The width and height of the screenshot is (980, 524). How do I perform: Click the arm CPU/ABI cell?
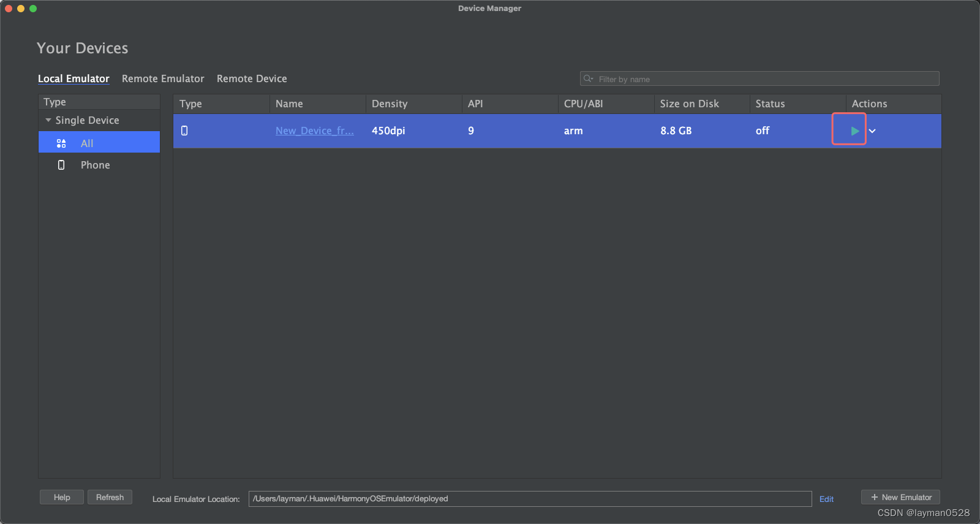[573, 131]
